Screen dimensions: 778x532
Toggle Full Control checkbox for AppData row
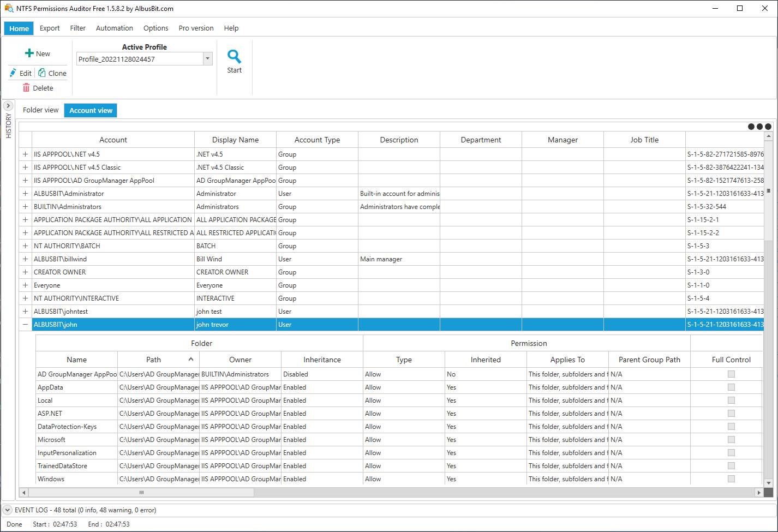[x=731, y=387]
